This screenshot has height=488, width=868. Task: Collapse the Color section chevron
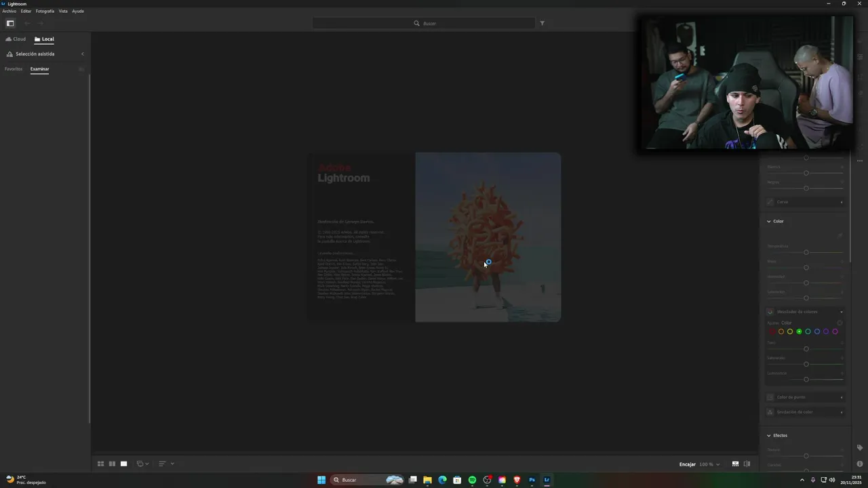tap(768, 222)
